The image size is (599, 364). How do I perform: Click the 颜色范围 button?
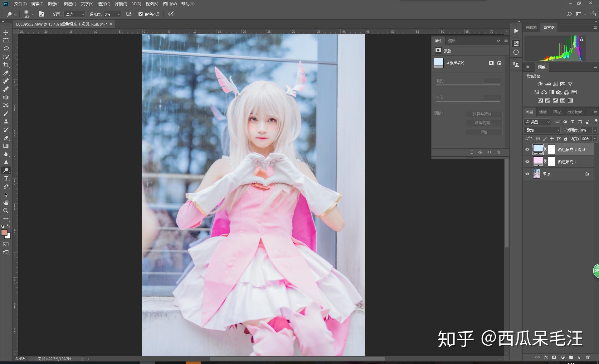click(x=484, y=123)
